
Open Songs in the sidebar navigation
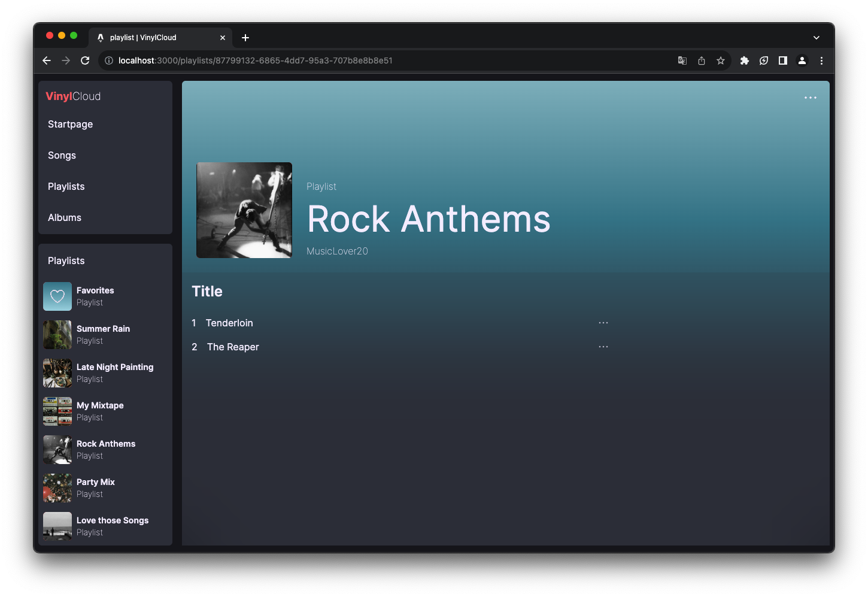pyautogui.click(x=62, y=156)
